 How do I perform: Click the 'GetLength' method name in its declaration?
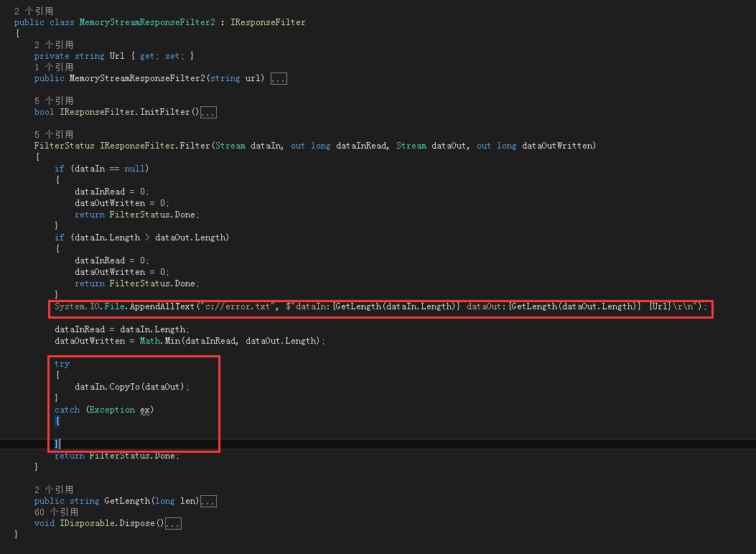(x=127, y=501)
